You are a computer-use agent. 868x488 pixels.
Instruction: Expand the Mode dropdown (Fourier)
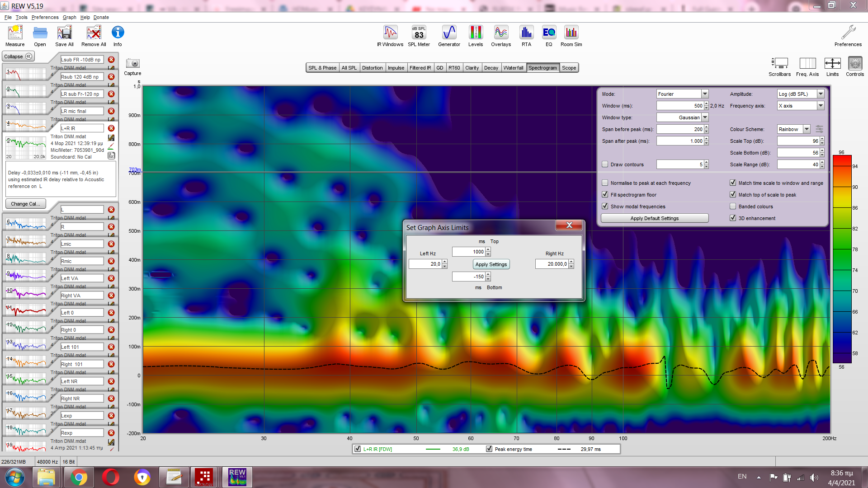tap(705, 94)
